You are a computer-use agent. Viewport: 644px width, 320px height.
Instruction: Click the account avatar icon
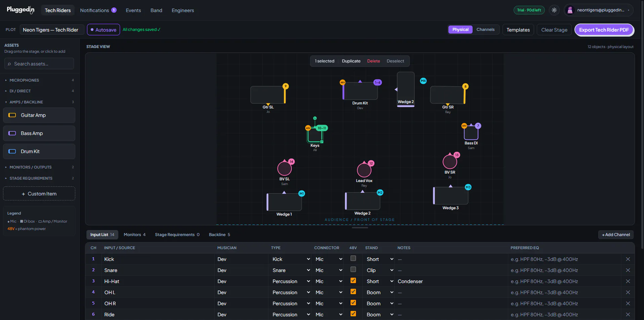pos(570,10)
